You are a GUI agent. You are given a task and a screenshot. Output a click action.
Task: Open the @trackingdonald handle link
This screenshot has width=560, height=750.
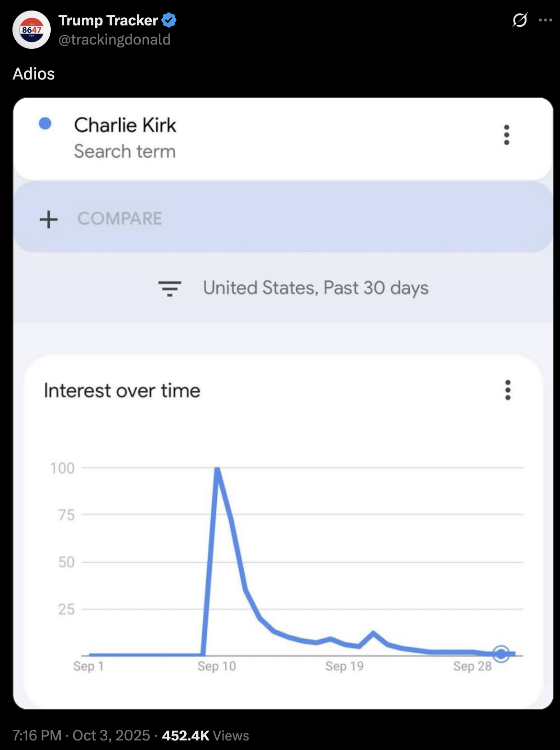point(114,39)
